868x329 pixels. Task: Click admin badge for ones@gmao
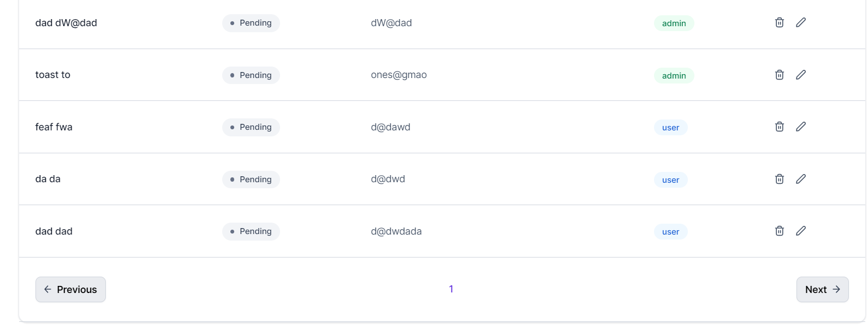(674, 76)
